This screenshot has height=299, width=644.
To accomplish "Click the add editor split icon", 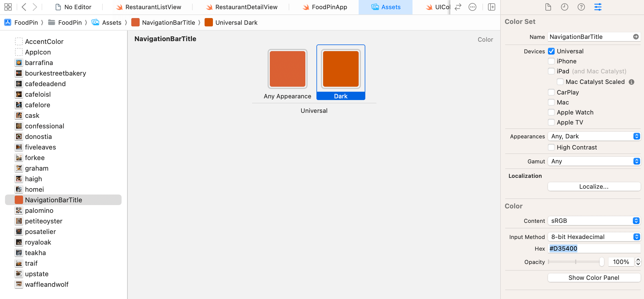I will 491,7.
